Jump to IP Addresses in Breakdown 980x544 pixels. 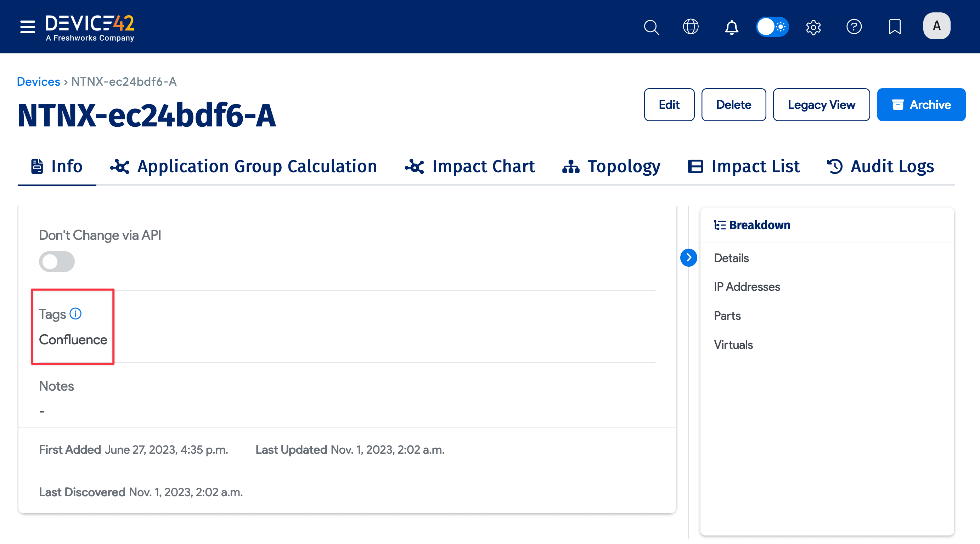click(x=747, y=287)
